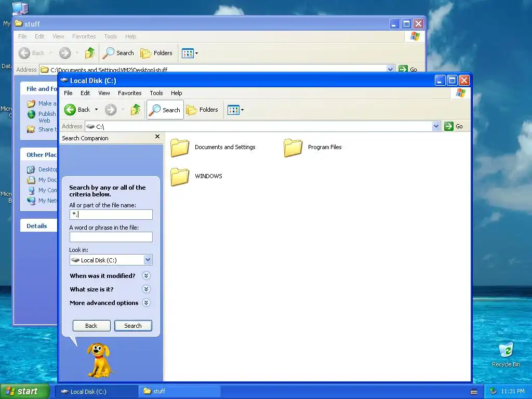Switch to stuff taskbar button

pos(179,392)
